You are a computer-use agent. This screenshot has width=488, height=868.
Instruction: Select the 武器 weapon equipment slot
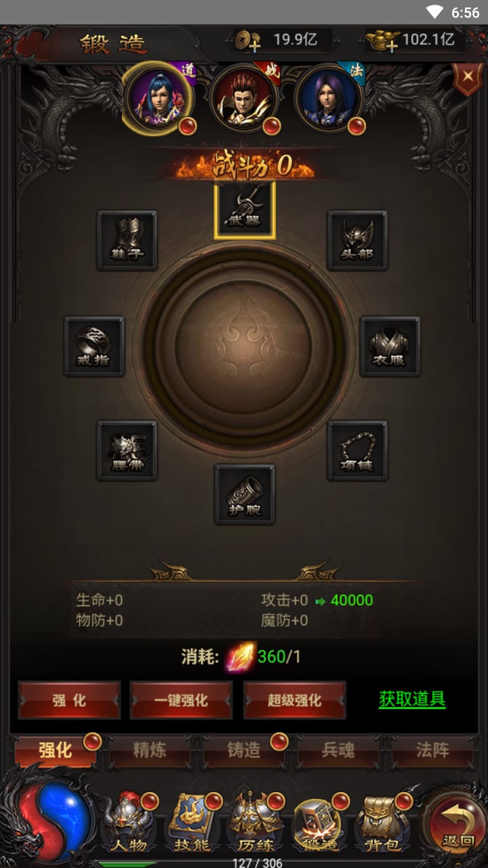[x=245, y=210]
